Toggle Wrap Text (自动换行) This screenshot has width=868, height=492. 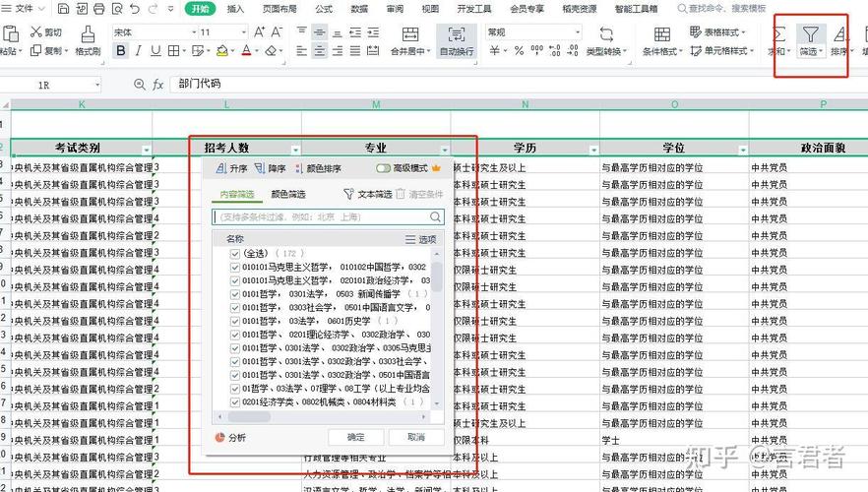tap(457, 41)
